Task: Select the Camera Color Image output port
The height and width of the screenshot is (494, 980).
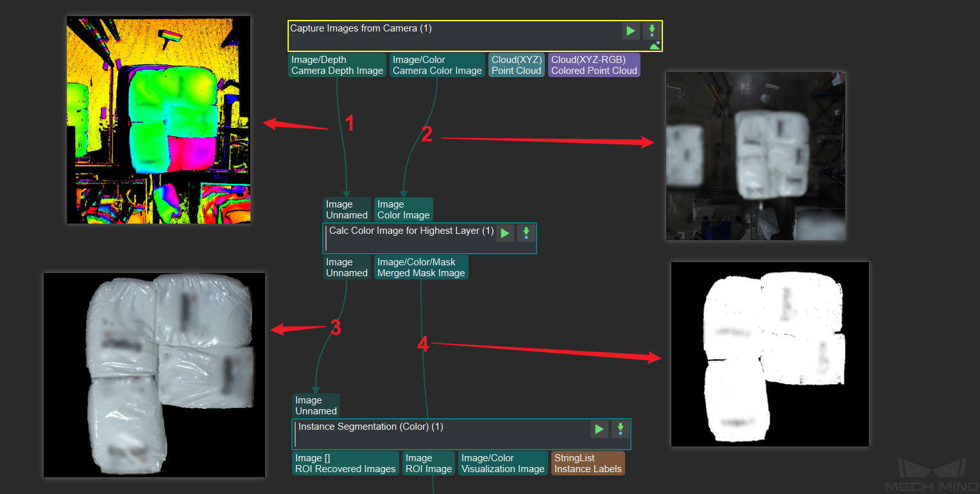Action: (x=437, y=65)
